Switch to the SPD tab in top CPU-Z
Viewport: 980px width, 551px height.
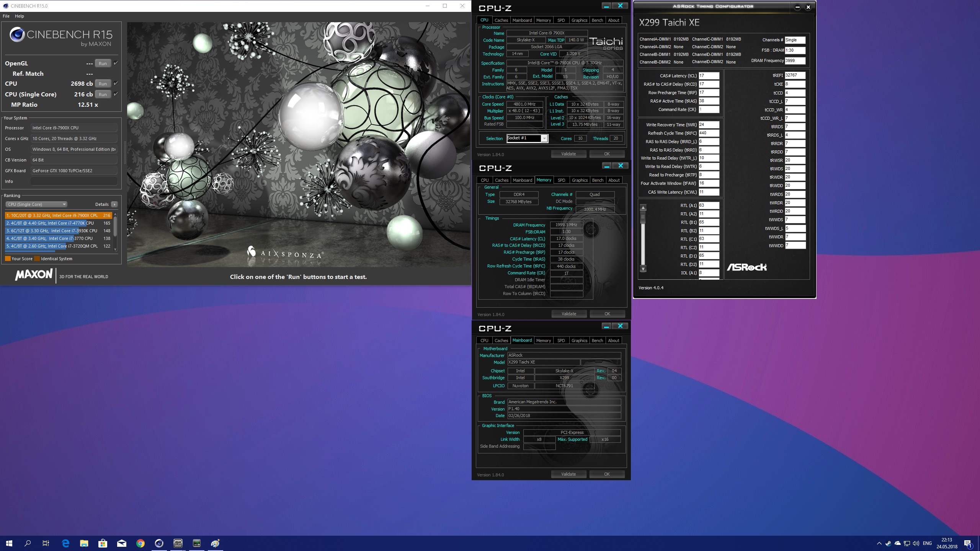point(561,20)
